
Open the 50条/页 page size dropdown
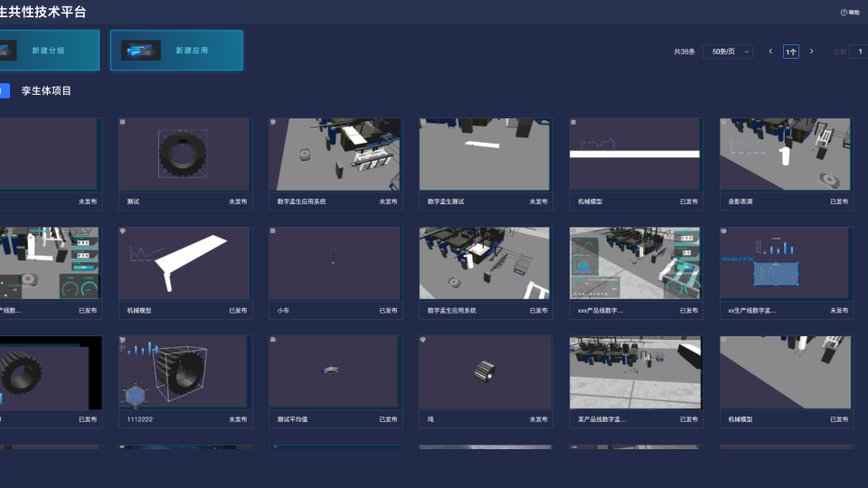pos(727,52)
